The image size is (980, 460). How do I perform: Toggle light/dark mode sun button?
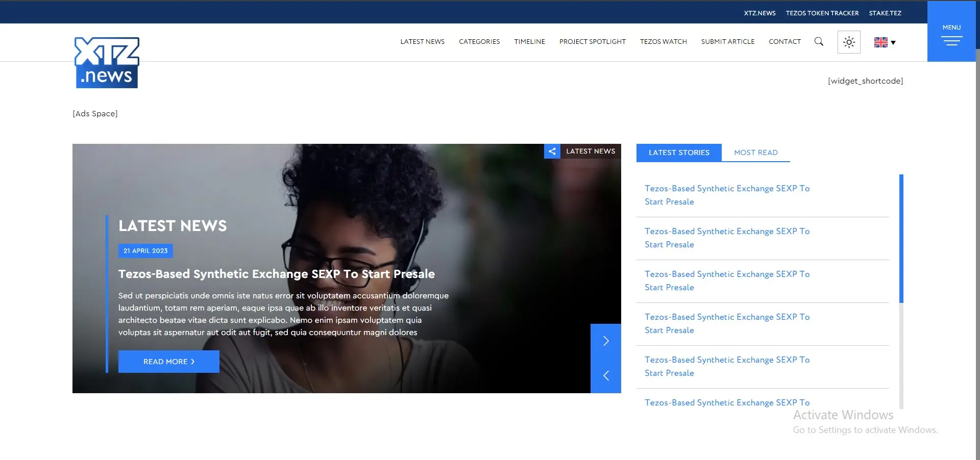[849, 42]
